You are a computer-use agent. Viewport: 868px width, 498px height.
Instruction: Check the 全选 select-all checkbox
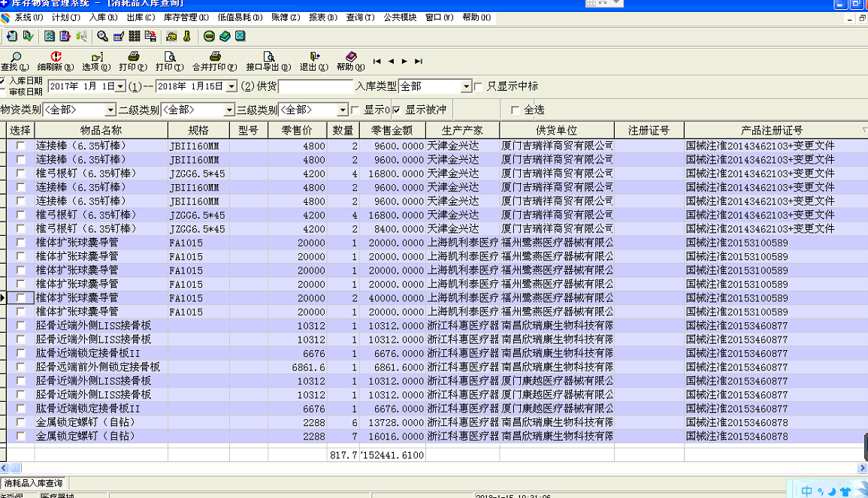[515, 110]
